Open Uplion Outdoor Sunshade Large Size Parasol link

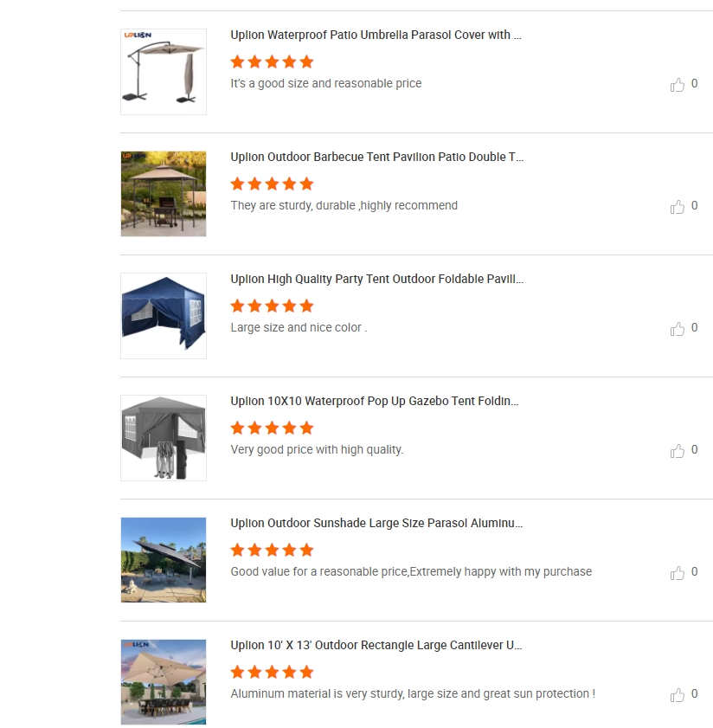pyautogui.click(x=376, y=523)
